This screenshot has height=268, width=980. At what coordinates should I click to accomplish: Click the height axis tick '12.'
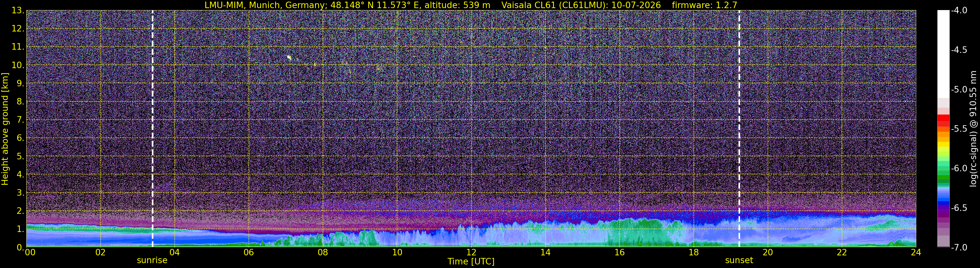click(18, 29)
